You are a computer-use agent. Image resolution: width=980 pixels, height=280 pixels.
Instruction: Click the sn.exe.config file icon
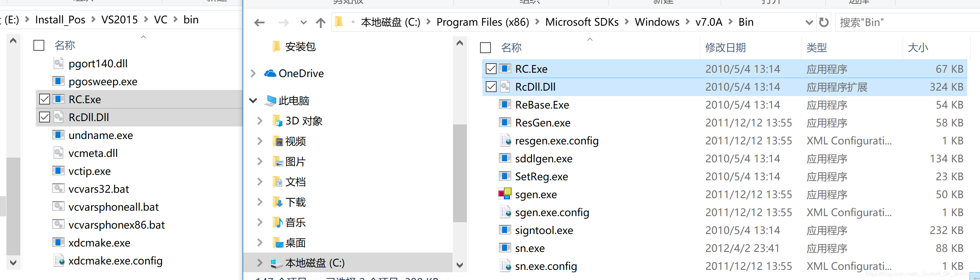pos(505,265)
